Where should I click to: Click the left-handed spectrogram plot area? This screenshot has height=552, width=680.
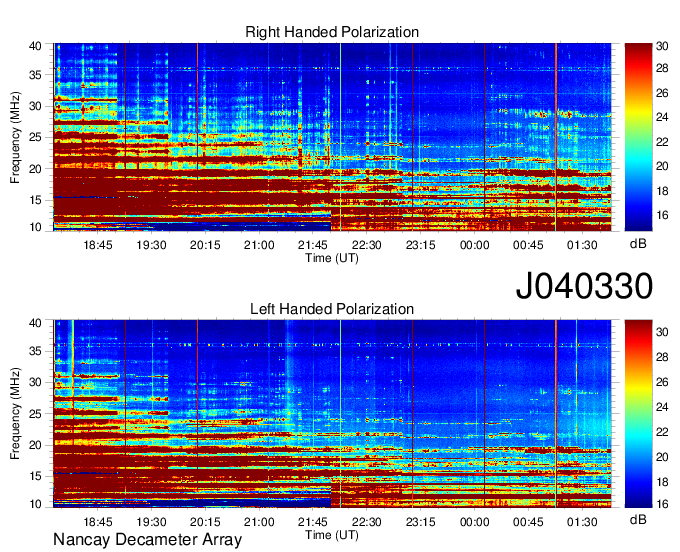332,414
